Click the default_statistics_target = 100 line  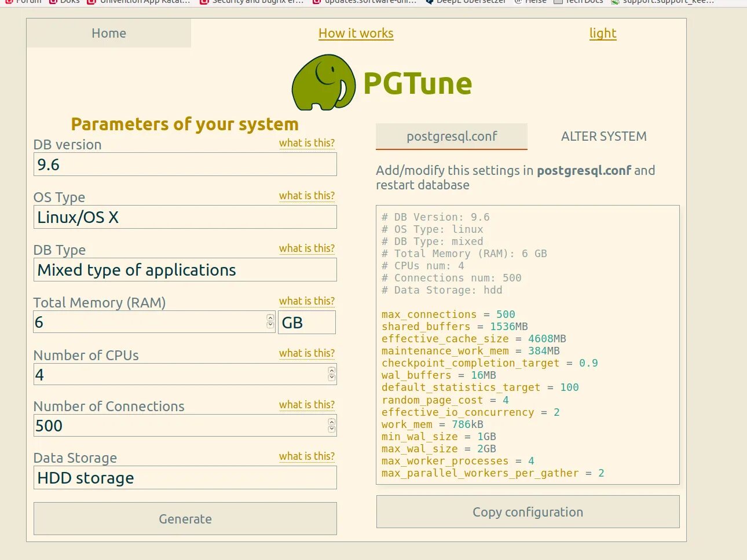pos(480,387)
